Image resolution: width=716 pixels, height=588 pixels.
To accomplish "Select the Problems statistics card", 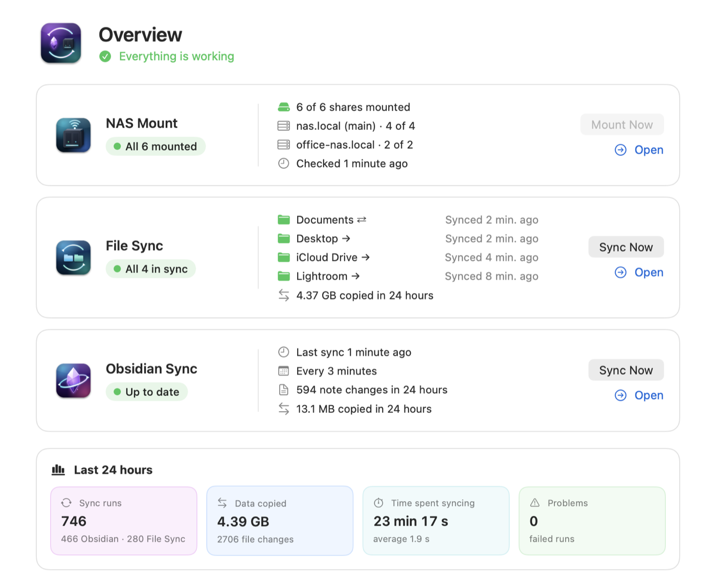I will [592, 521].
